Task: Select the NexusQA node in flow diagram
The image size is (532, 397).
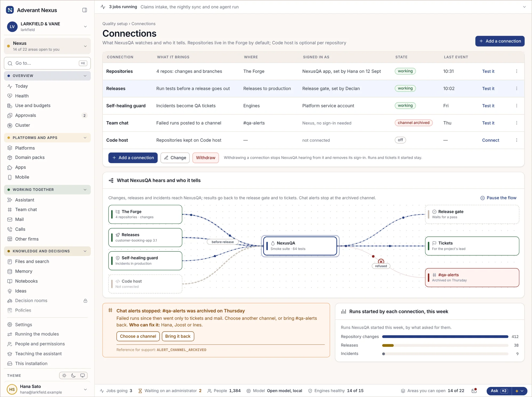Action: pos(300,246)
